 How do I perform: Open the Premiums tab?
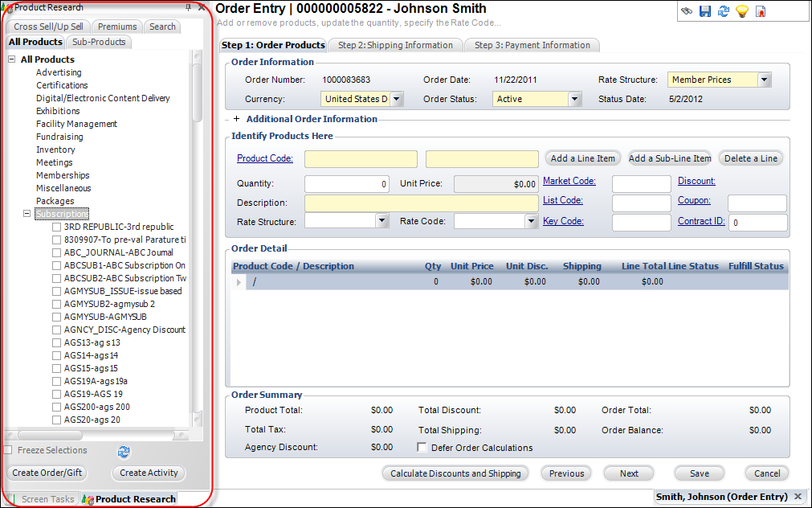(117, 27)
